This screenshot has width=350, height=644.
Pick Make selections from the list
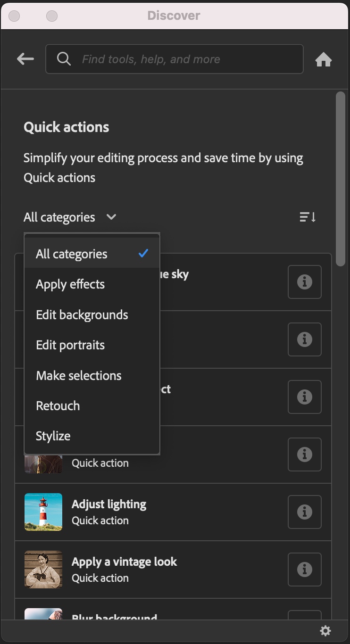(79, 376)
